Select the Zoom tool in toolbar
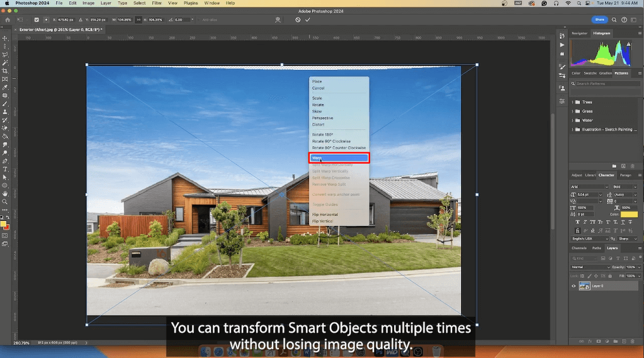This screenshot has width=644, height=358. click(5, 202)
